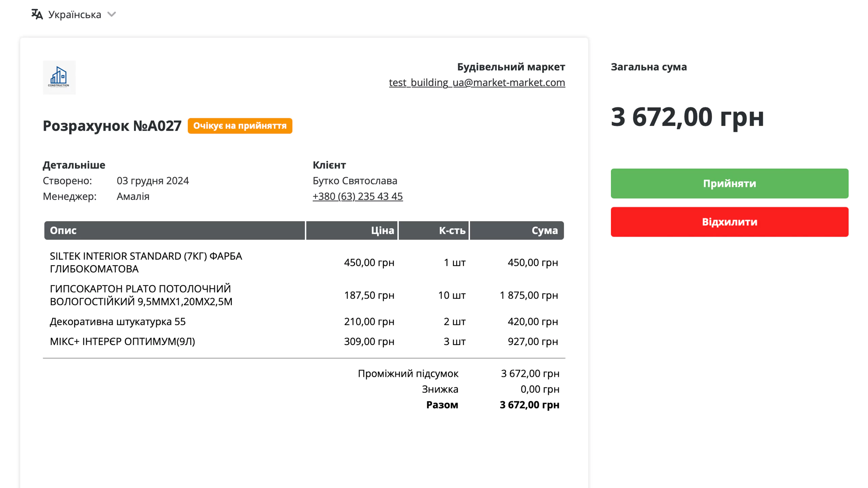Click the Розрахунок №A027 heading

point(112,126)
